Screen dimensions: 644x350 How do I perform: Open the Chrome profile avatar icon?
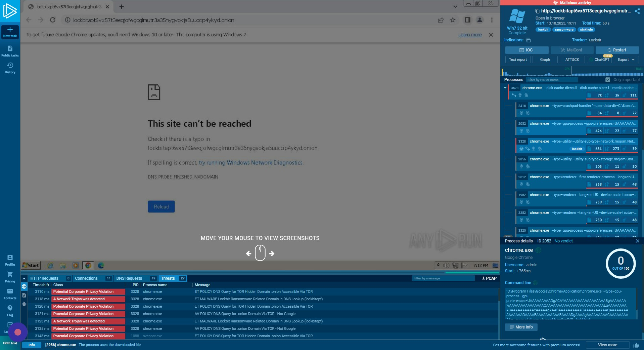click(x=479, y=20)
